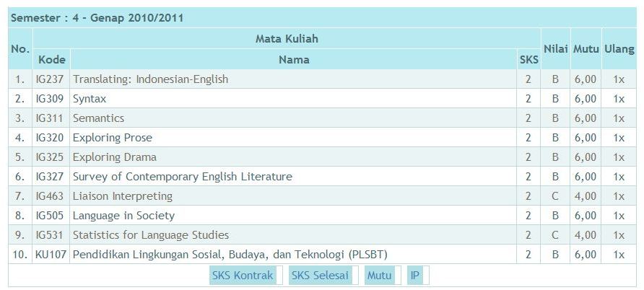This screenshot has width=644, height=290.
Task: Click the Nama column header
Action: click(x=294, y=60)
